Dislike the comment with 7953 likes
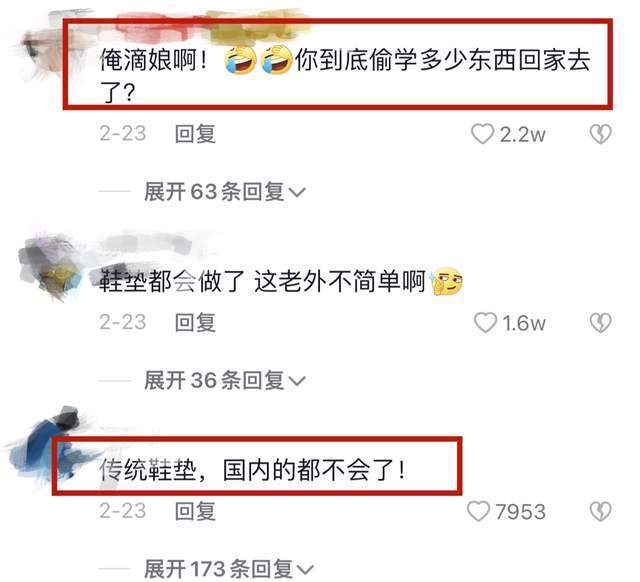 600,511
